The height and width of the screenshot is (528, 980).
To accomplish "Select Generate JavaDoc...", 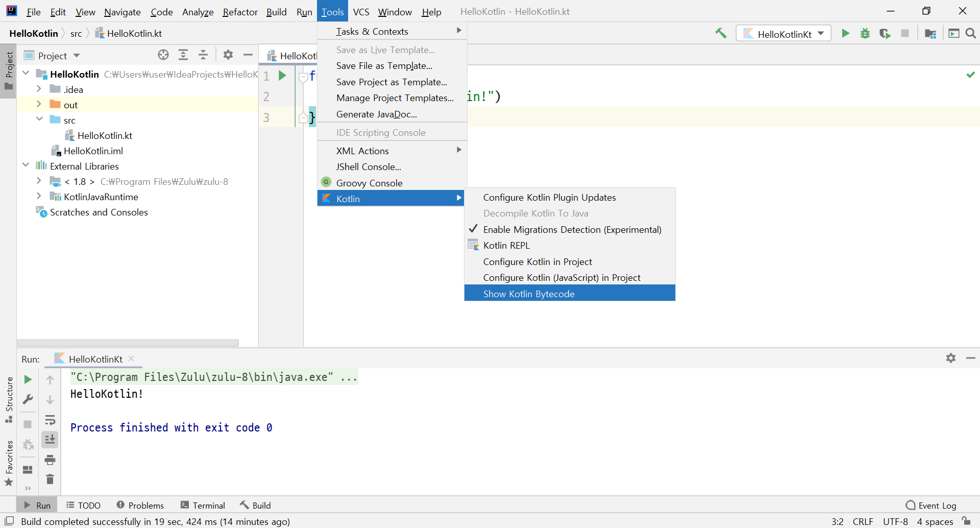I will (392, 114).
